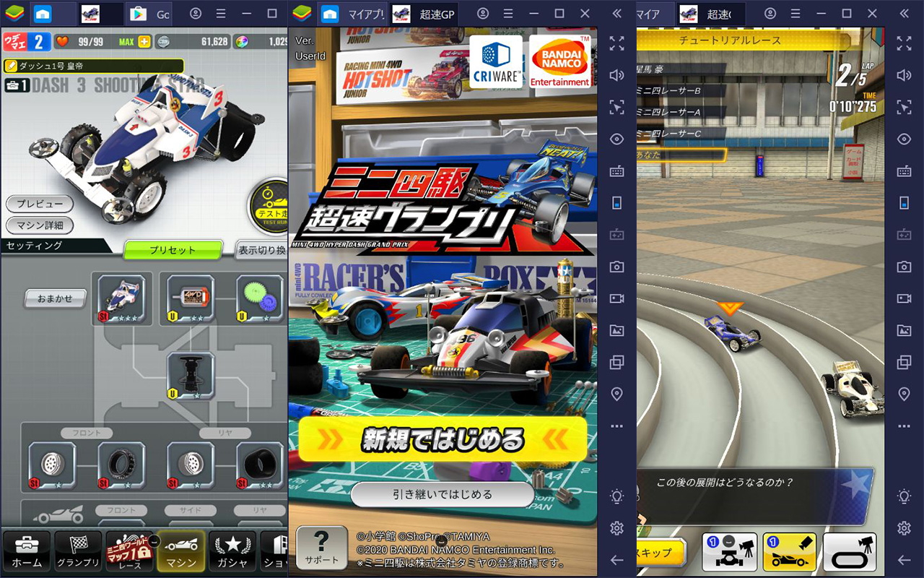Open サポート help button
Image resolution: width=924 pixels, height=578 pixels.
[322, 548]
